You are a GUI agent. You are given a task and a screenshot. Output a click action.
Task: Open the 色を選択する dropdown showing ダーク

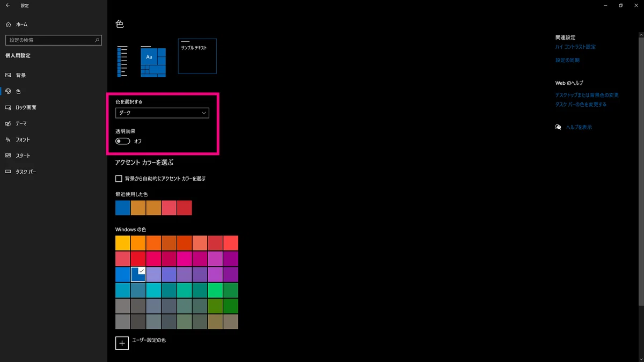(x=162, y=113)
